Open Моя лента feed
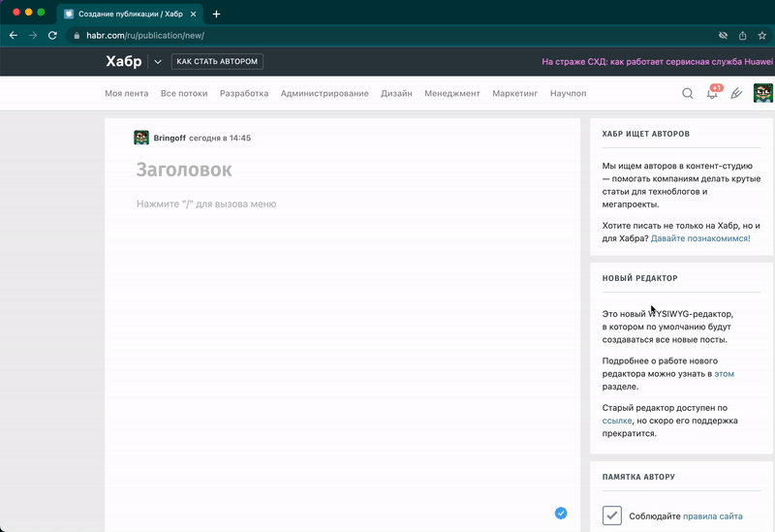 coord(127,93)
